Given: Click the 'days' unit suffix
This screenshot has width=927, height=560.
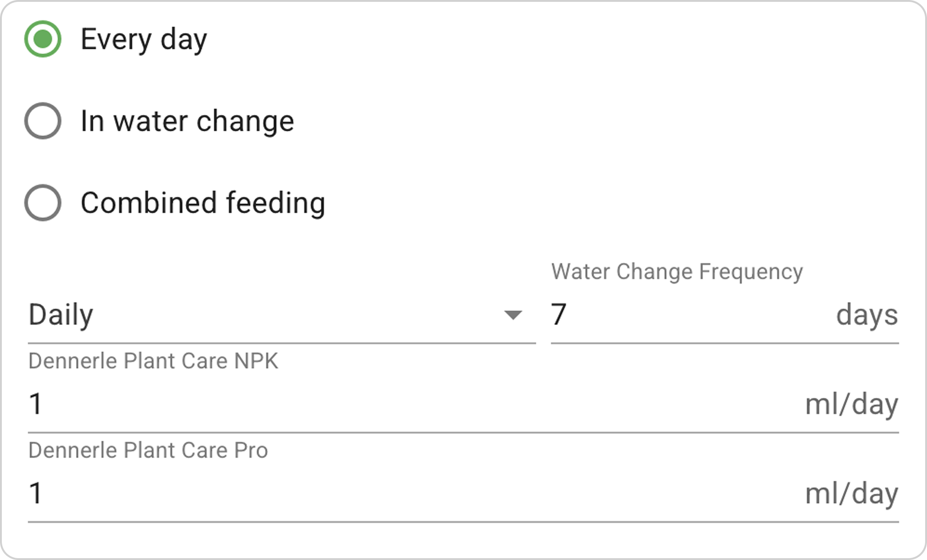Looking at the screenshot, I should (x=867, y=315).
